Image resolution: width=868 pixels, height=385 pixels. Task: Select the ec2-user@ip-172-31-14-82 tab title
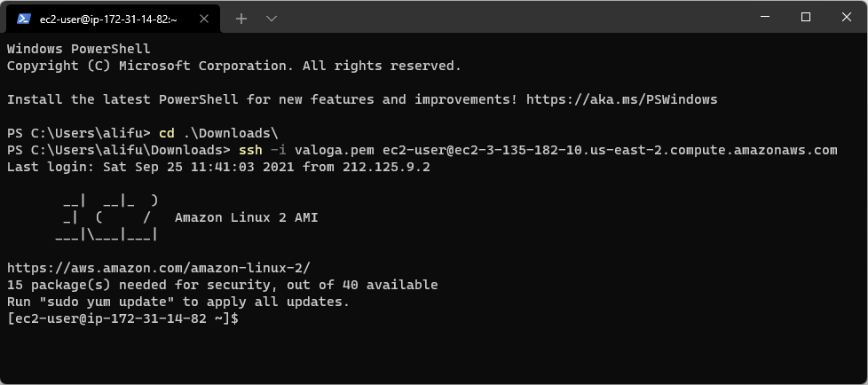coord(108,18)
